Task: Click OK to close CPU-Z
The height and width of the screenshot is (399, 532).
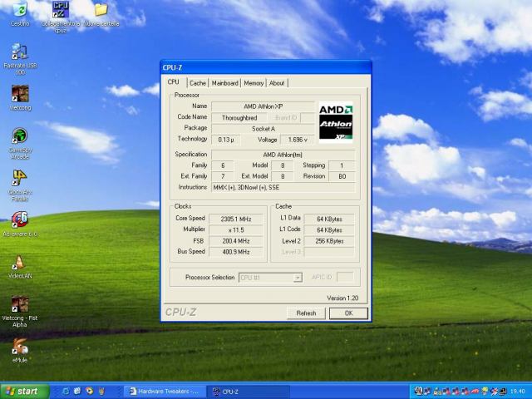Action: tap(348, 313)
